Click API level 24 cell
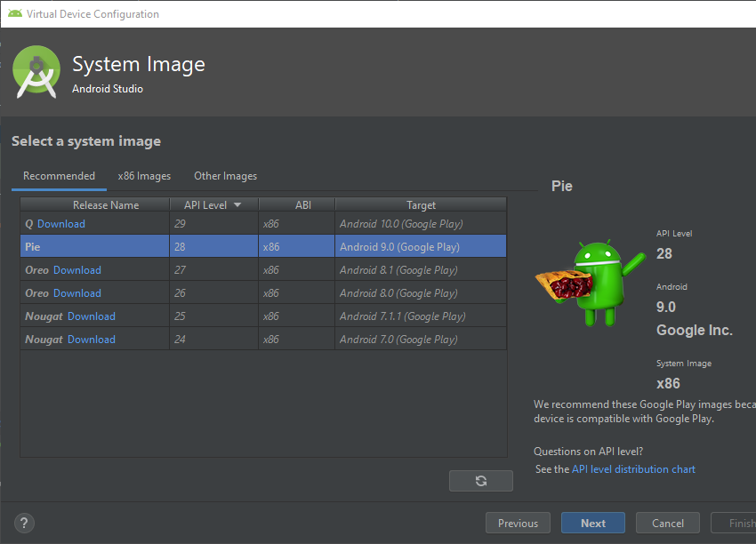This screenshot has width=756, height=544. [x=214, y=340]
